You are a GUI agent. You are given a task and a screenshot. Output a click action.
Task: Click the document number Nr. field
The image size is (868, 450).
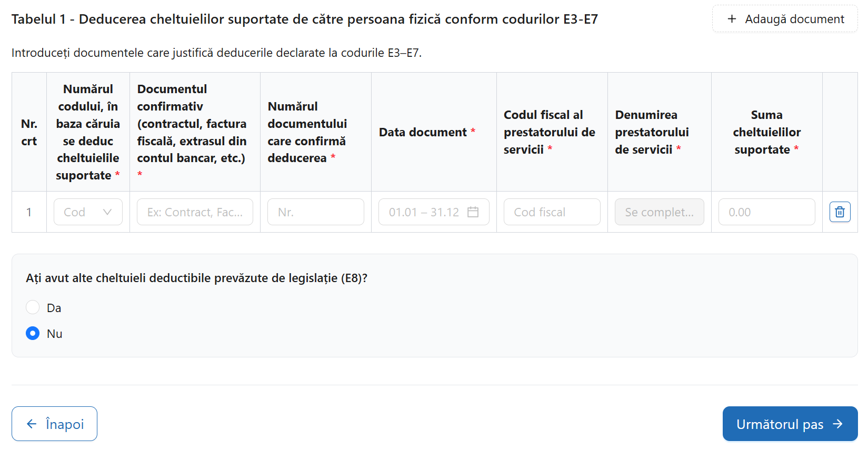coord(315,212)
